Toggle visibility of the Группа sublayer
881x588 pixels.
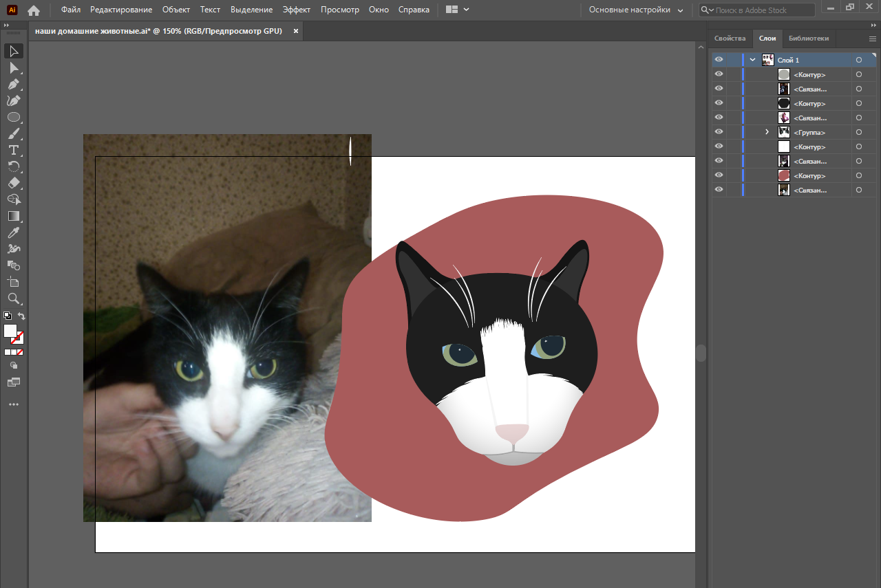(x=719, y=132)
